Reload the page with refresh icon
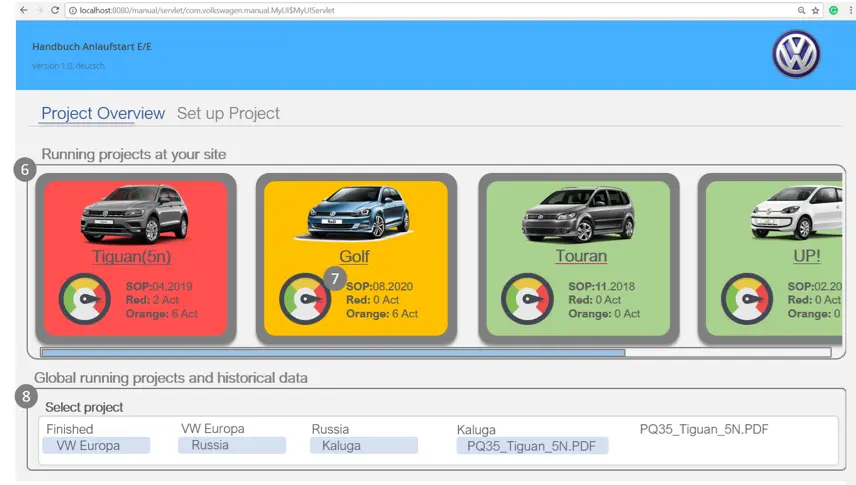 55,10
